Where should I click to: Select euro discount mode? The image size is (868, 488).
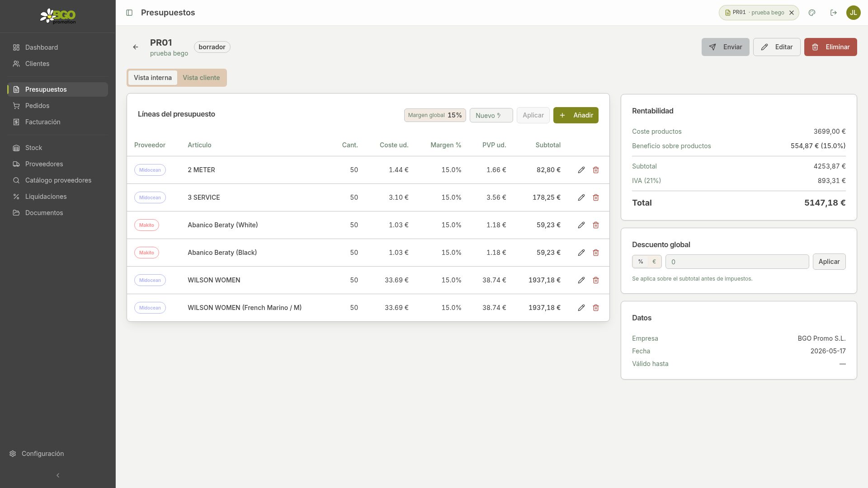point(654,262)
